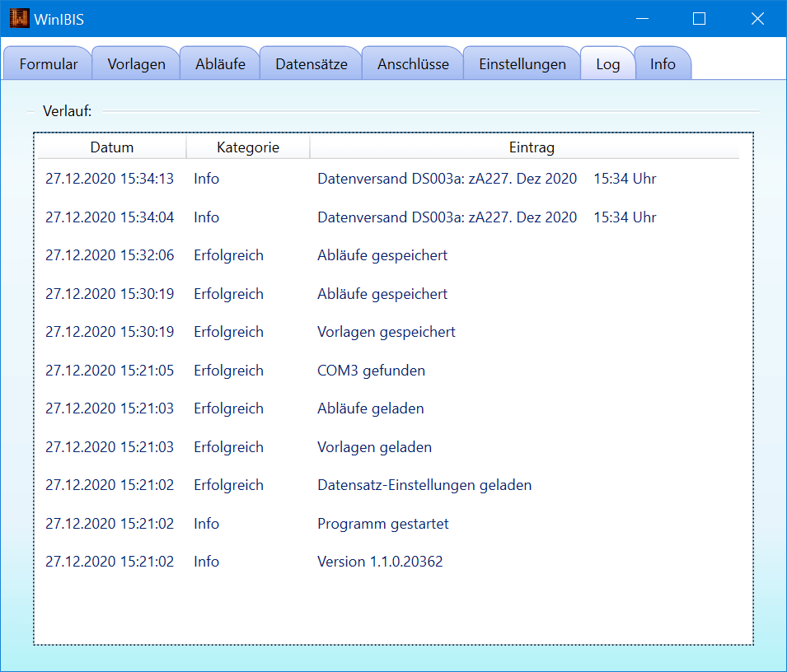Switch to the Vorlagen tab

[136, 63]
